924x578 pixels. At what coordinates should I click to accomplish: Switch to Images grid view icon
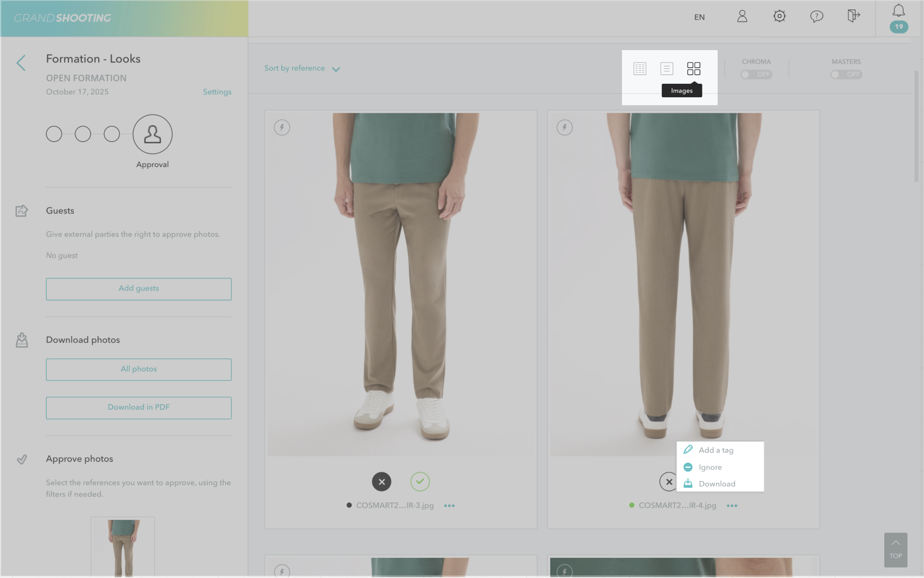pos(693,69)
